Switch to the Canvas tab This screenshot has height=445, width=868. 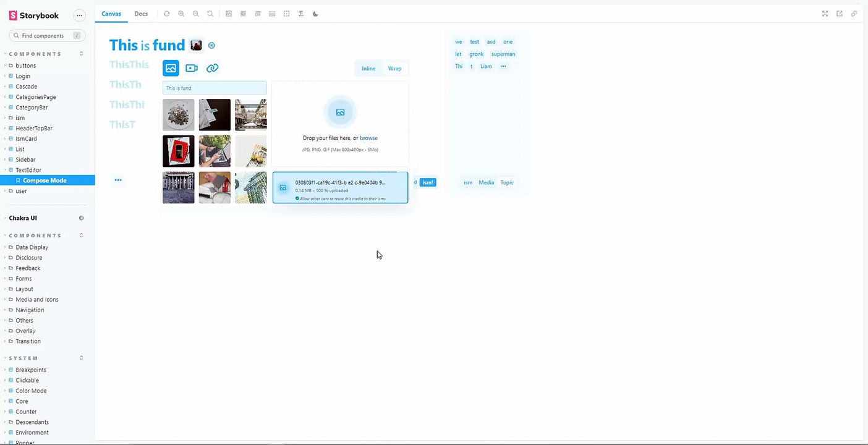click(x=111, y=14)
